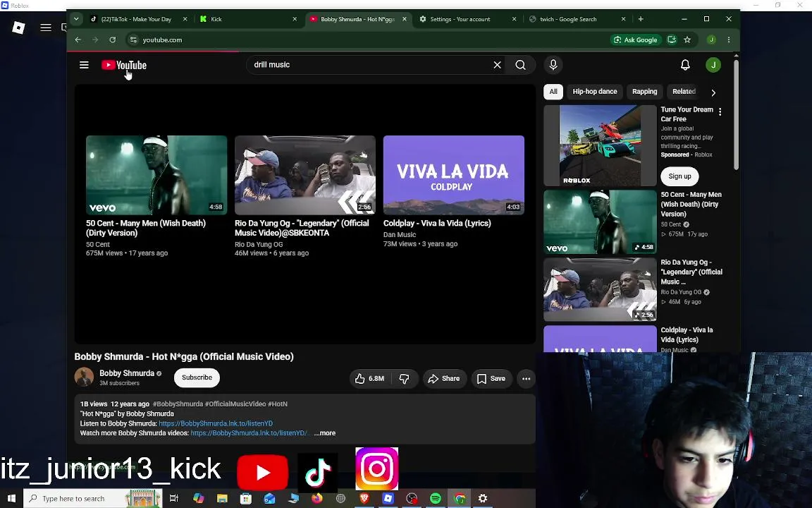Open Task View on the taskbar
The image size is (812, 508).
tap(174, 498)
